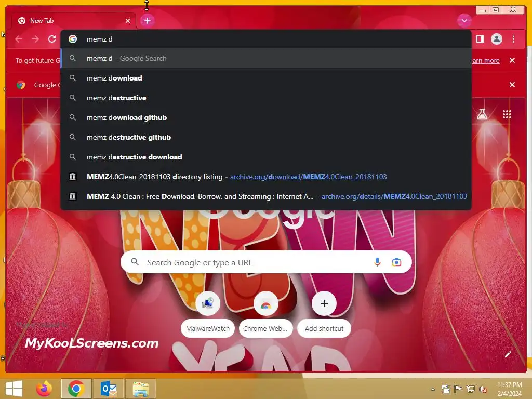This screenshot has height=399, width=532.
Task: Open the Windows Start button
Action: [x=14, y=389]
